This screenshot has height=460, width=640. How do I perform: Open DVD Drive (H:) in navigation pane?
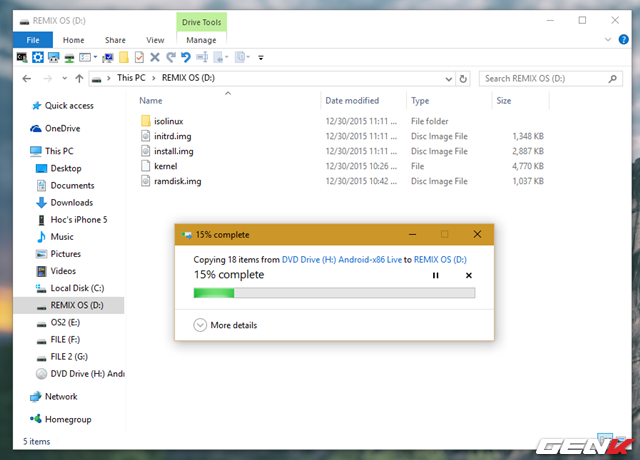click(87, 374)
